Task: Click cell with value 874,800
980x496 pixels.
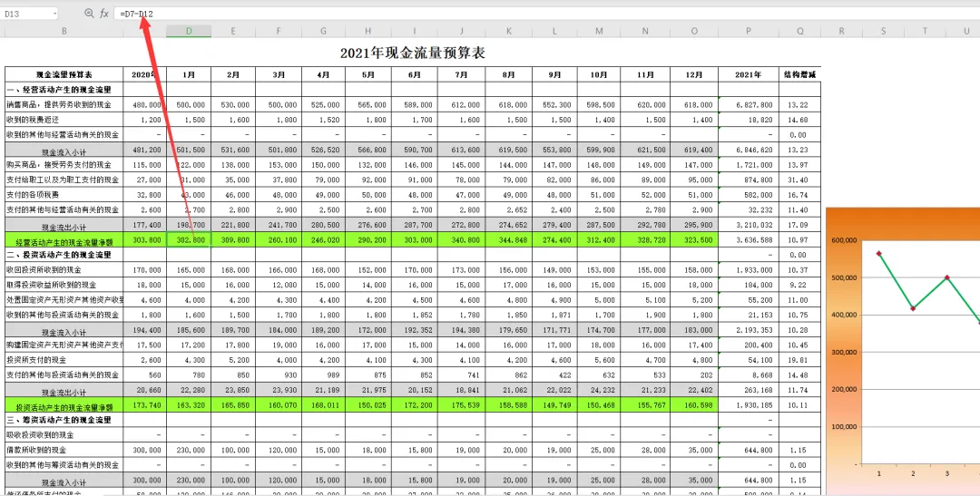Action: pyautogui.click(x=748, y=180)
